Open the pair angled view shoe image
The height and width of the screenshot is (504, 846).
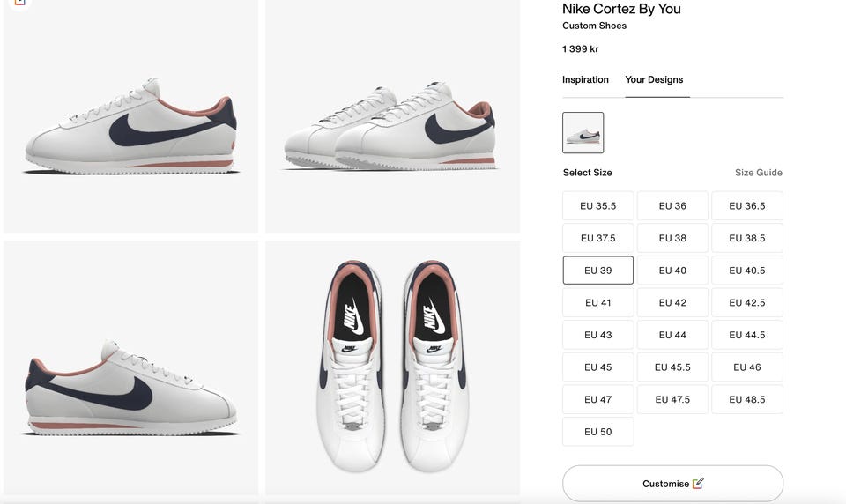coord(393,116)
